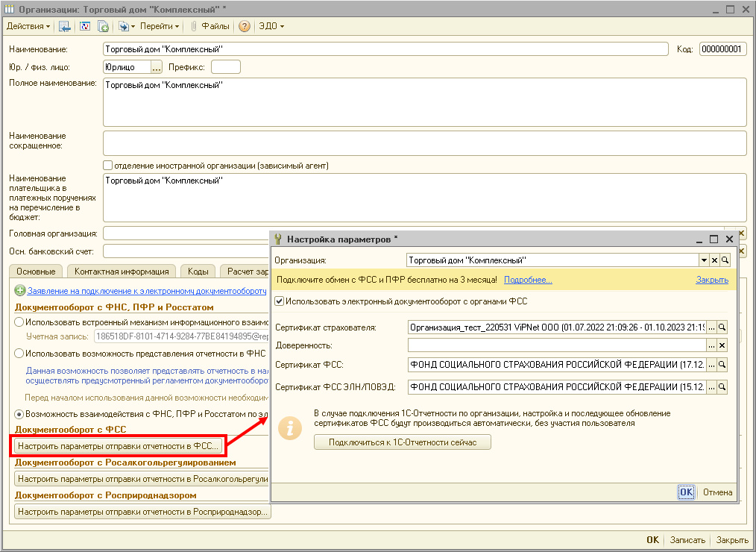Open the Коды tab

[198, 272]
